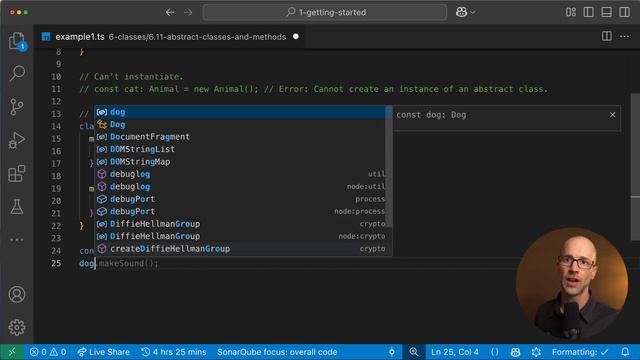Open the Explorer view in activity bar

17,41
